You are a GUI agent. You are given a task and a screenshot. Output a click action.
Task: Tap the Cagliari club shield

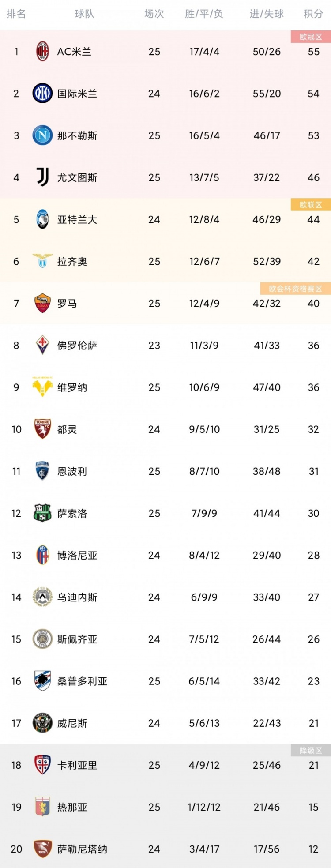pos(42,765)
